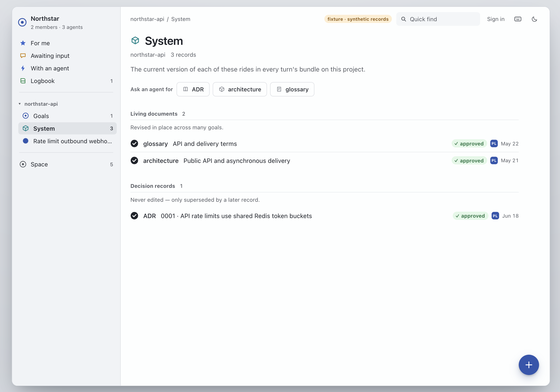The height and width of the screenshot is (392, 560).
Task: Click the Northstar workspace name
Action: pyautogui.click(x=45, y=19)
